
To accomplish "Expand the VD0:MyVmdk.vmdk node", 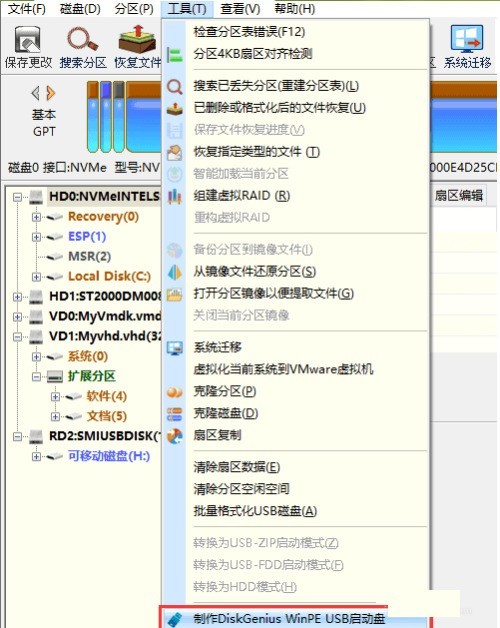I will click(x=17, y=317).
